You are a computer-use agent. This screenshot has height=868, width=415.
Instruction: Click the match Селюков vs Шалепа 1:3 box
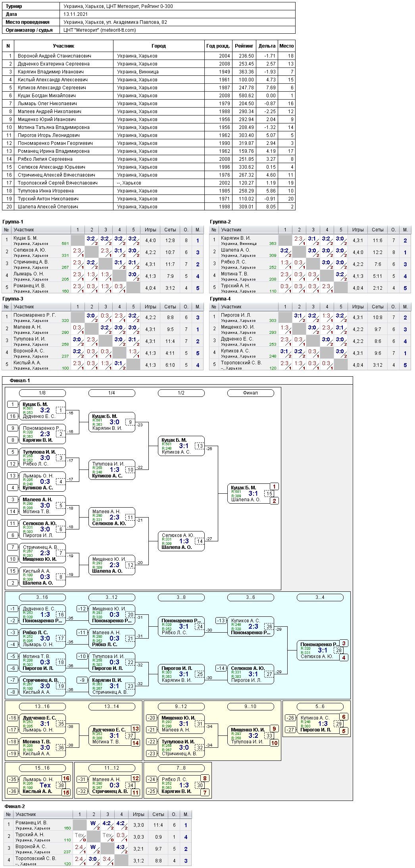(181, 541)
